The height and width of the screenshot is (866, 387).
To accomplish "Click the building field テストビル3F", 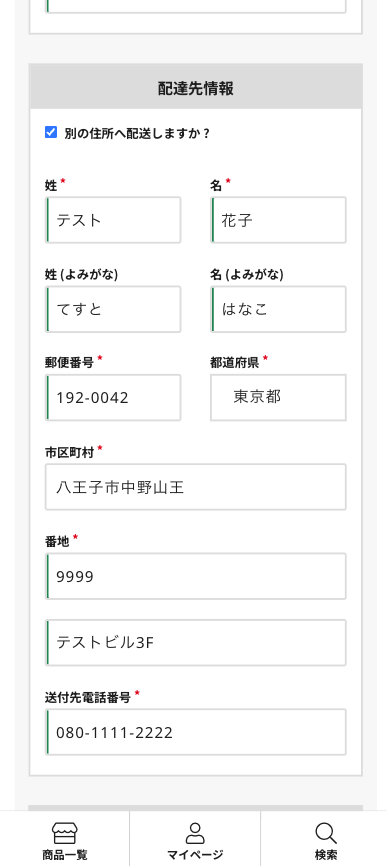I will 195,642.
